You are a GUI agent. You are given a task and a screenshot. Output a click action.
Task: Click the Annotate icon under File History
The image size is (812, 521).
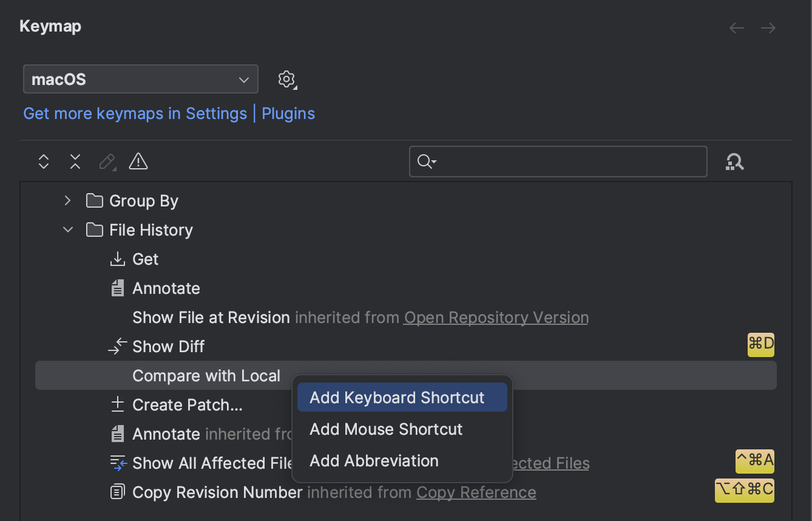tap(117, 288)
